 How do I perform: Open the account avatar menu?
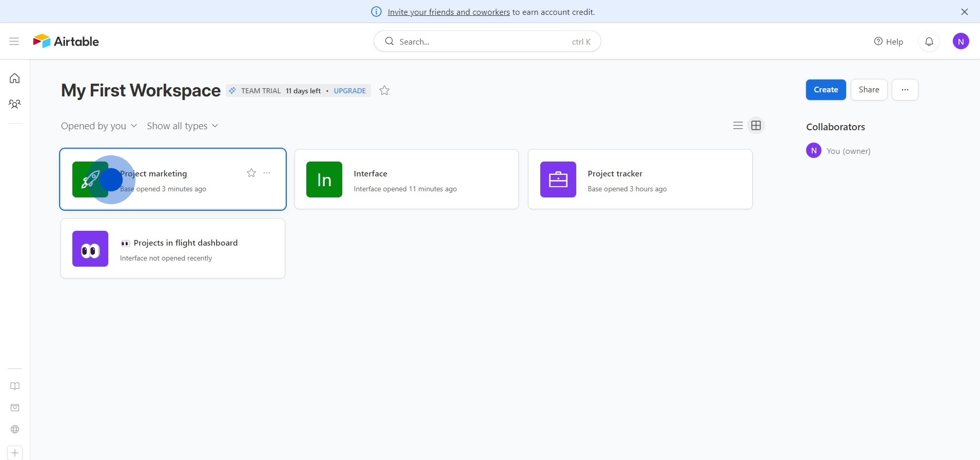[x=961, y=42]
